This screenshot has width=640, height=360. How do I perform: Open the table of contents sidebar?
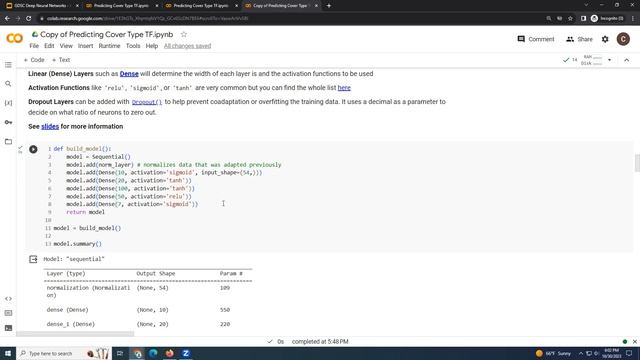coord(8,65)
